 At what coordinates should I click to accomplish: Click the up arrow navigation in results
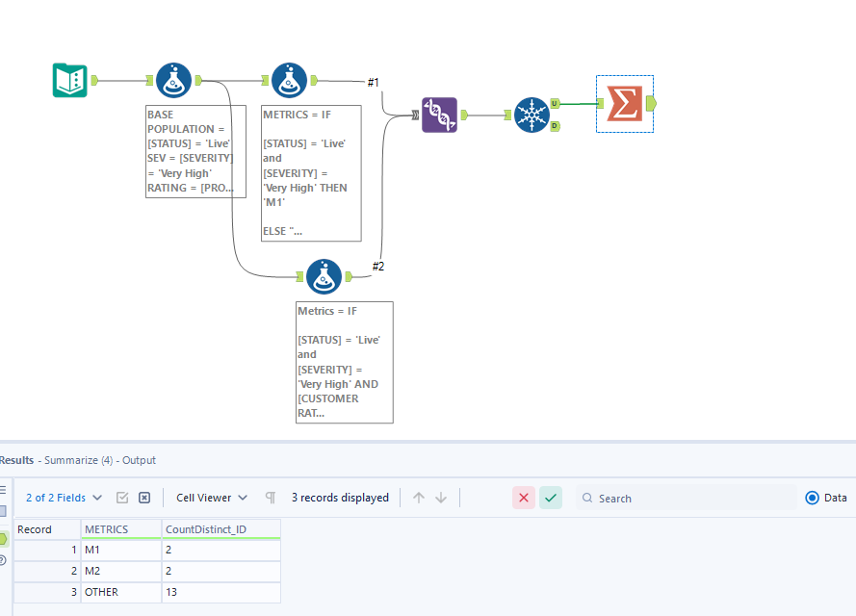coord(421,498)
